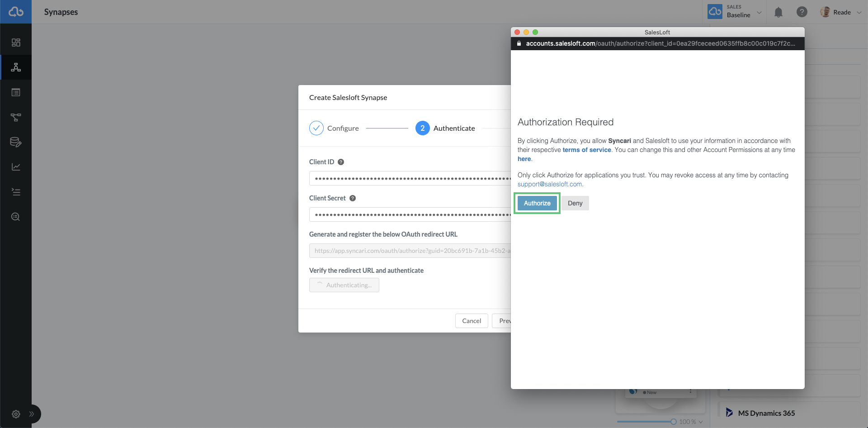The image size is (868, 428).
Task: Click the Synapses page title
Action: pos(61,12)
